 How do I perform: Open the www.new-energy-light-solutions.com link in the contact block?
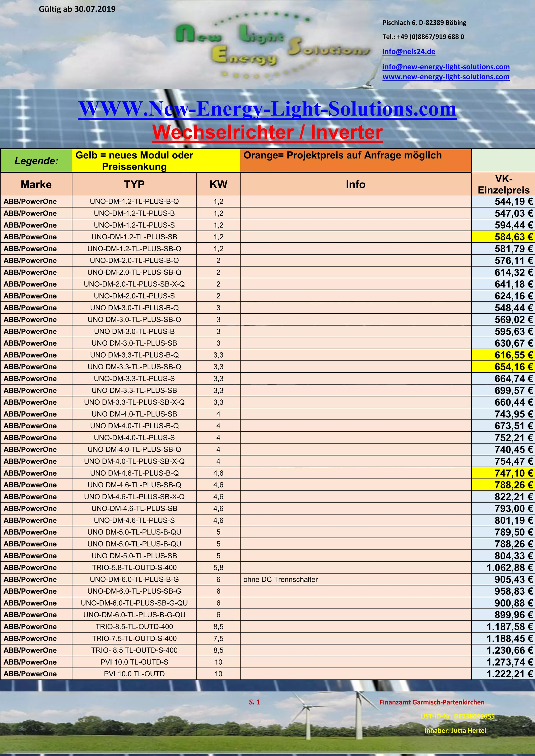[x=446, y=77]
